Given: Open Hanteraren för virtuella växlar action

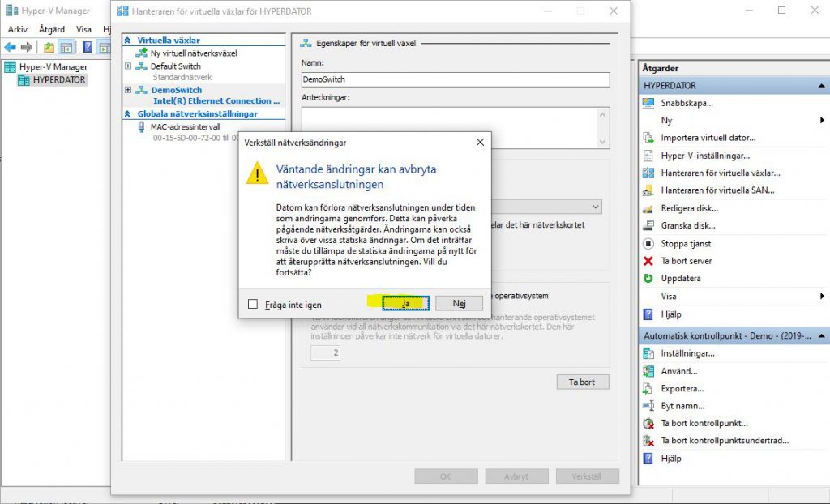Looking at the screenshot, I should coord(721,173).
